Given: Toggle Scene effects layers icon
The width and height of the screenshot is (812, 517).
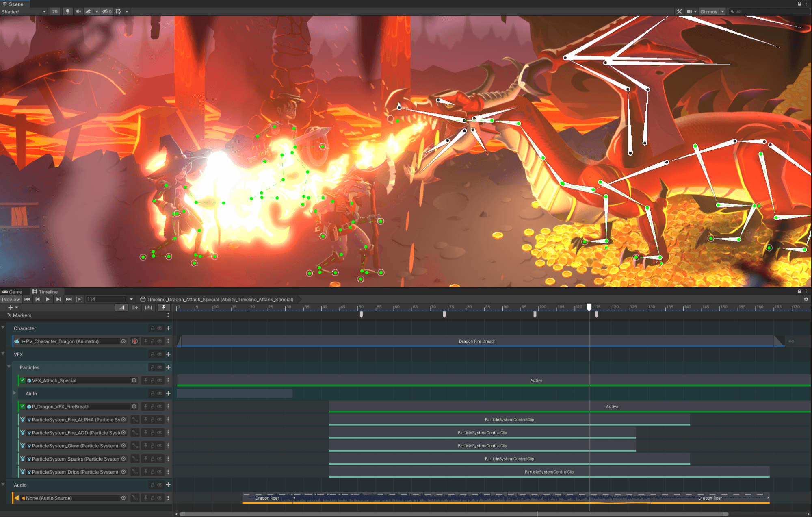Looking at the screenshot, I should click(x=88, y=11).
